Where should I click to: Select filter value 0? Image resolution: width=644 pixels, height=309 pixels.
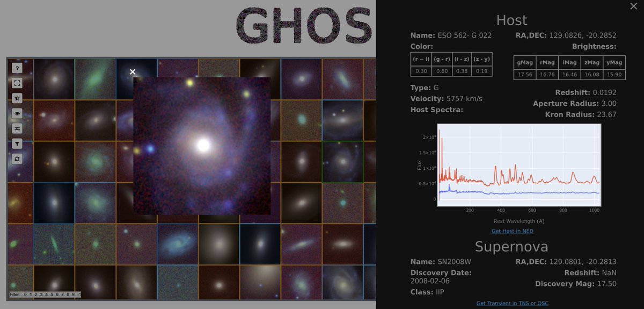(x=25, y=294)
